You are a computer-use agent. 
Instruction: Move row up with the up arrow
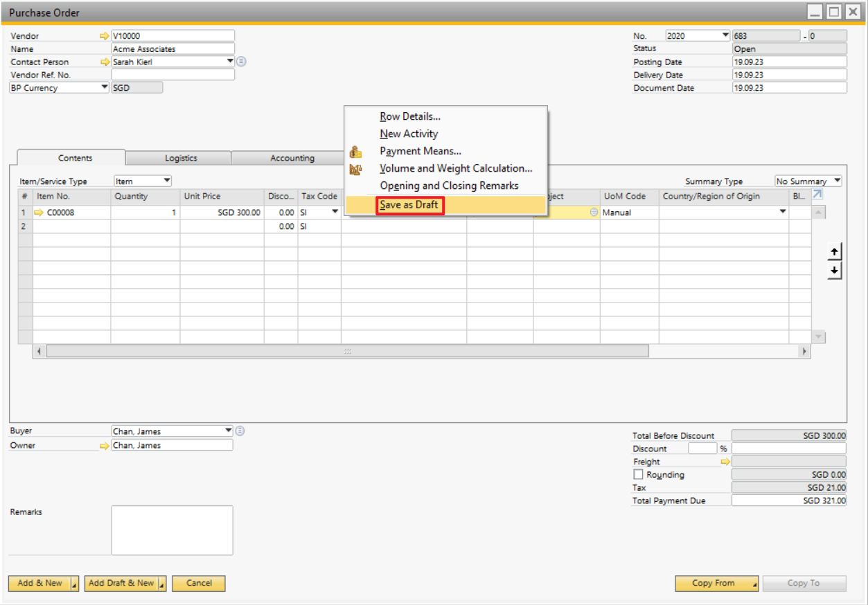point(835,252)
